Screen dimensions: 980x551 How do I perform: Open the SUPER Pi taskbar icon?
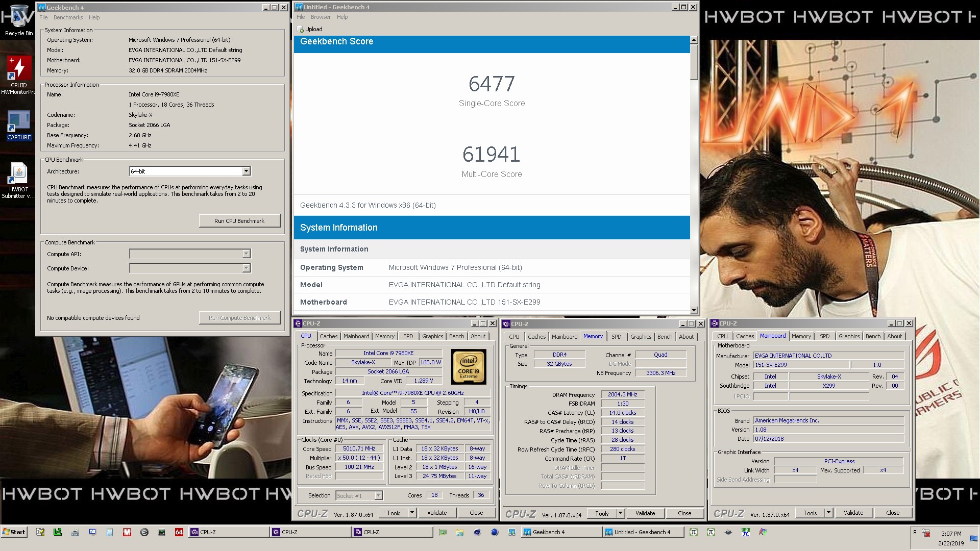[x=746, y=532]
